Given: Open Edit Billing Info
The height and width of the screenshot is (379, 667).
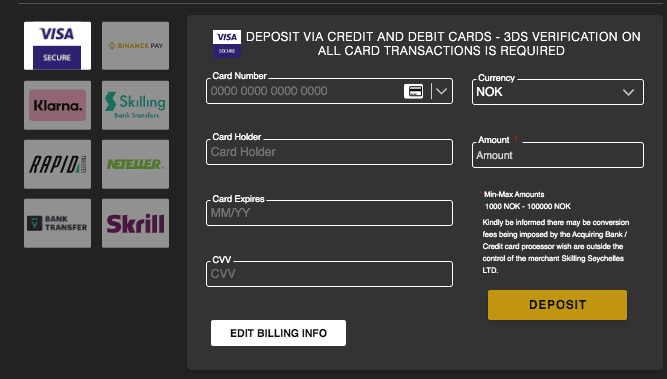Looking at the screenshot, I should (x=278, y=333).
